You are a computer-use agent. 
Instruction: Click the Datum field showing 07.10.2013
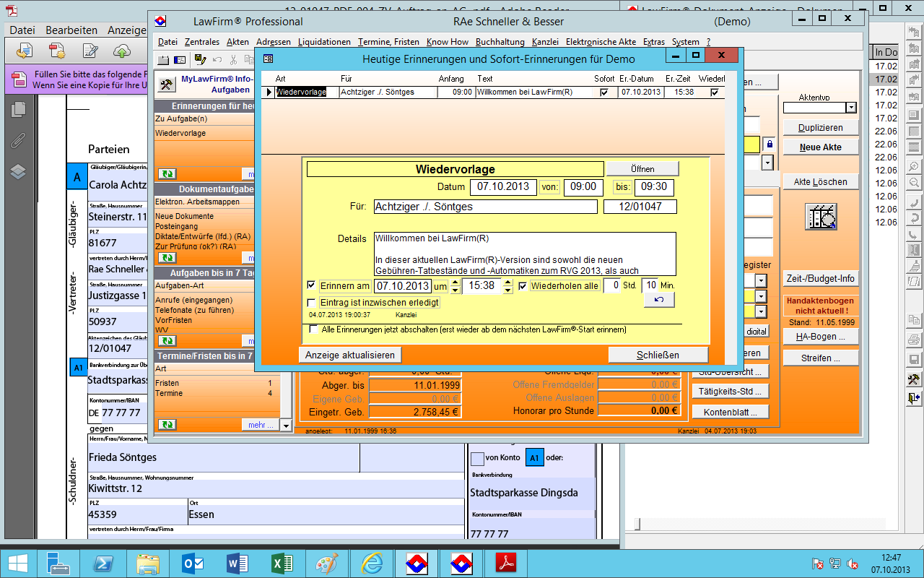(504, 186)
